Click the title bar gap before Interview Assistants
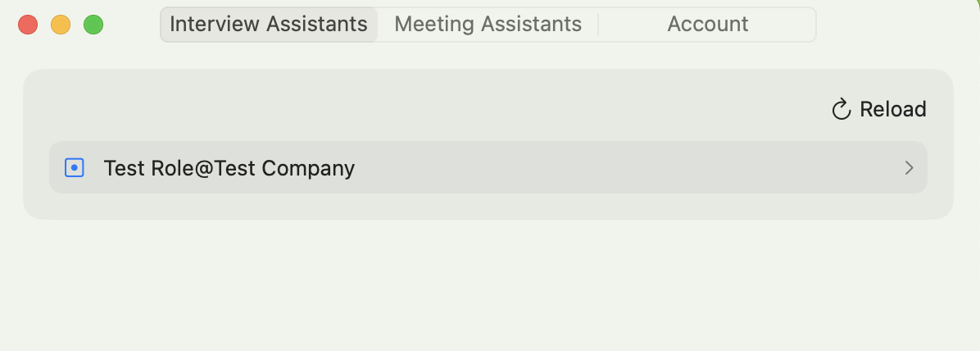The width and height of the screenshot is (980, 351). point(131,25)
